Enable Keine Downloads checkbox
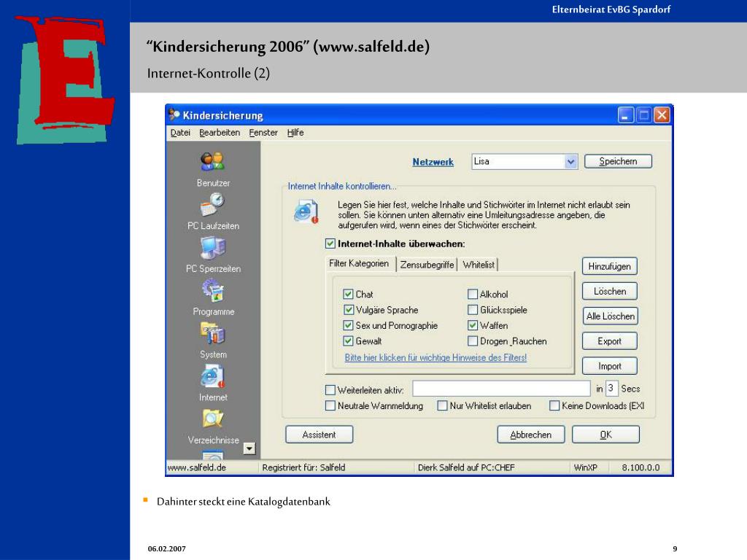The image size is (747, 560). click(554, 405)
